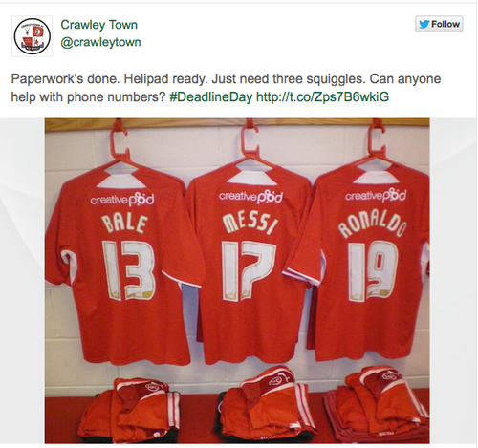Click creativepod logo on Messi shirt
The height and width of the screenshot is (448, 478).
coord(250,196)
